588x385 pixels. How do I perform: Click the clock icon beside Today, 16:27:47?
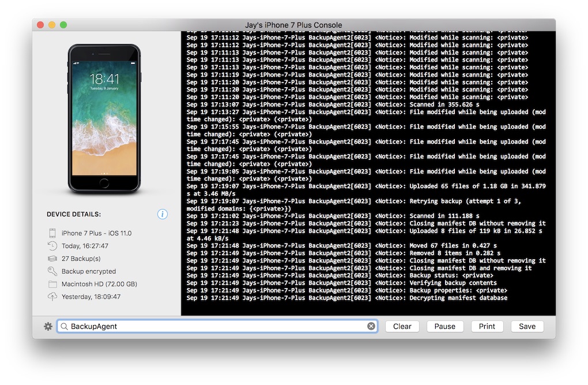(x=52, y=246)
